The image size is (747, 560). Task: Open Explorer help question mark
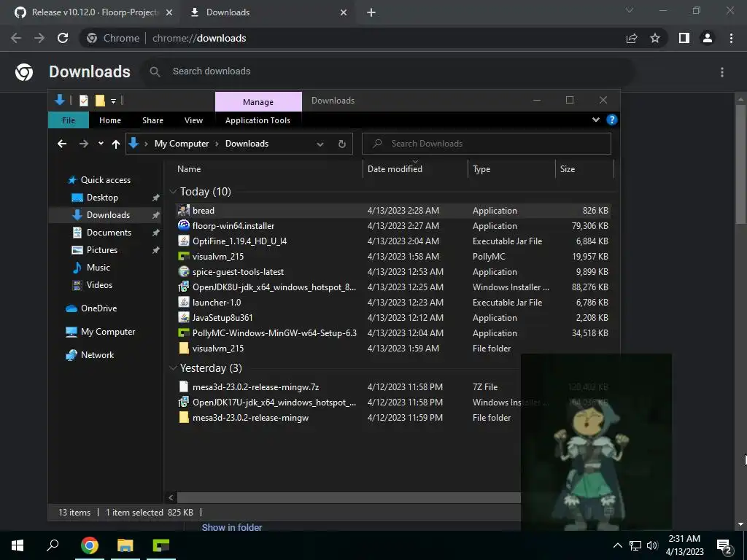[612, 120]
